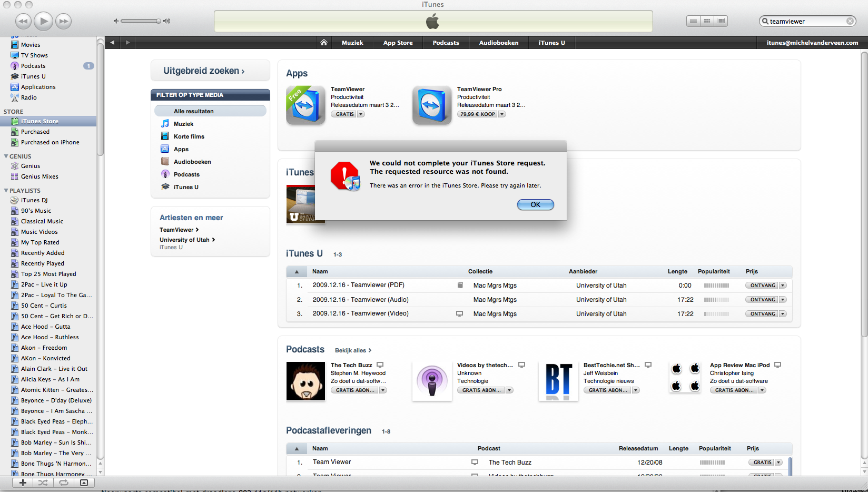Screen dimensions: 868x492
Task: Open the Audioboeken store tab
Action: tap(499, 43)
